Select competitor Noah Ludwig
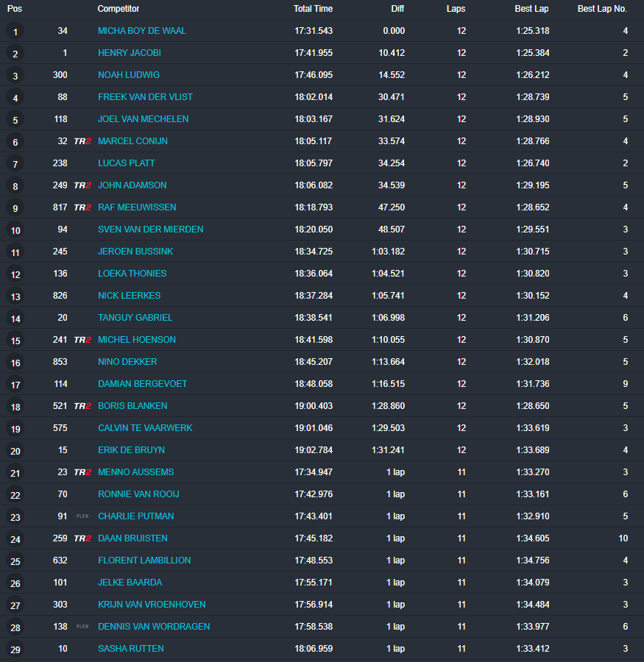This screenshot has width=644, height=662. point(129,75)
